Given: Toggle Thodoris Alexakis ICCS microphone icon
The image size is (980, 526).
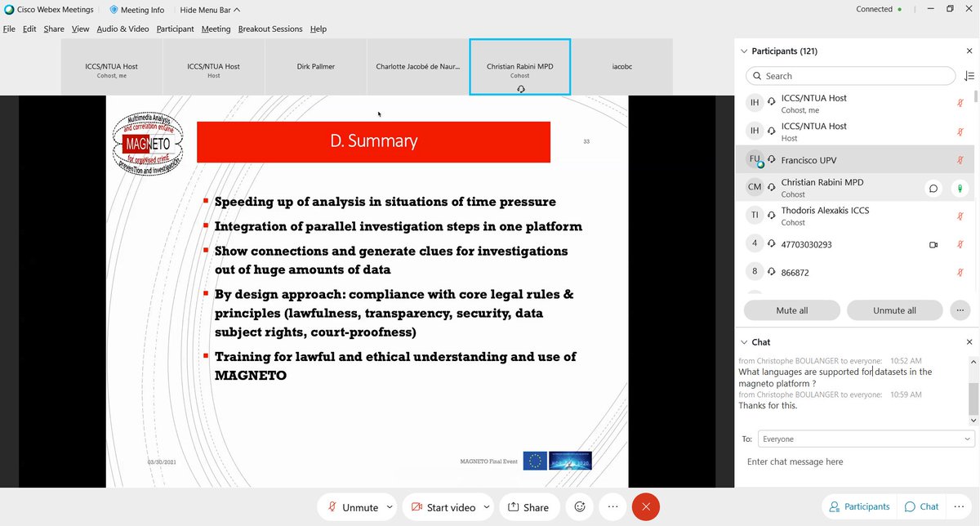Looking at the screenshot, I should (960, 216).
